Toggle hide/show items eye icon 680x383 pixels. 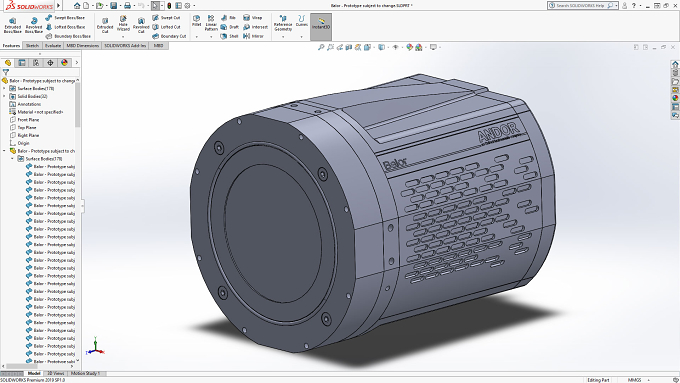pos(396,47)
